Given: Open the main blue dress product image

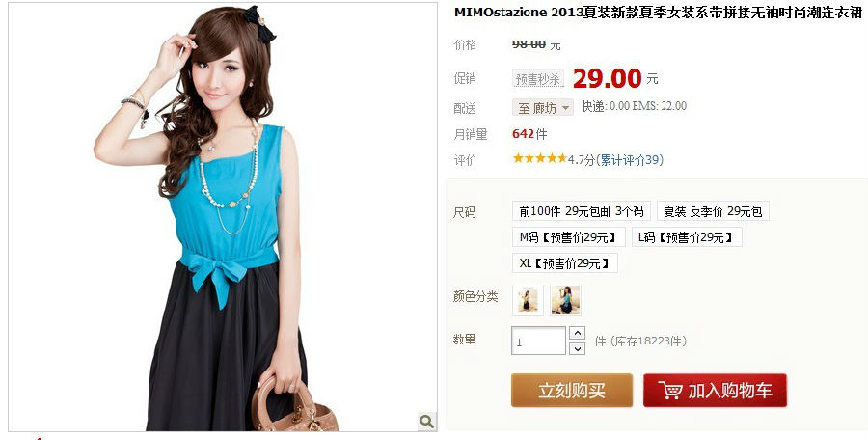Looking at the screenshot, I should pos(223,217).
